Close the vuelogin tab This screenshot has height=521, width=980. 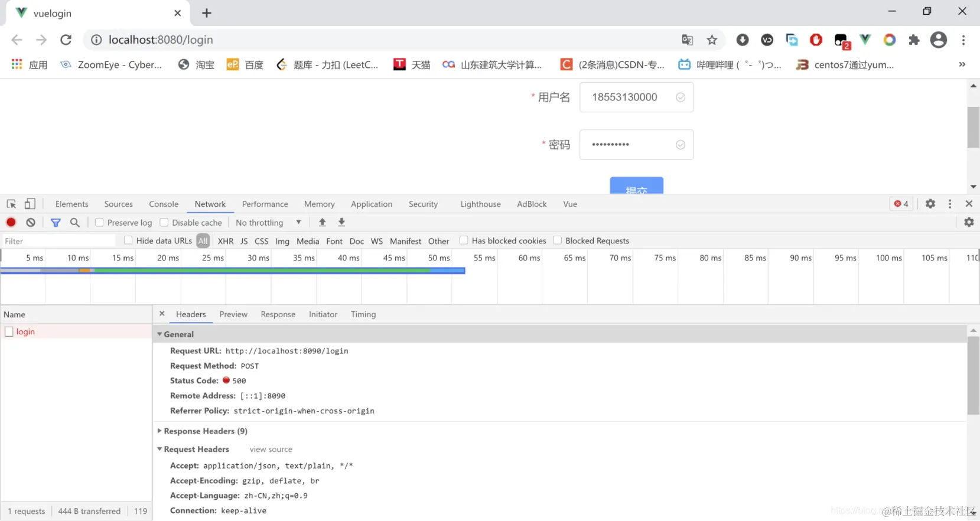pos(177,13)
